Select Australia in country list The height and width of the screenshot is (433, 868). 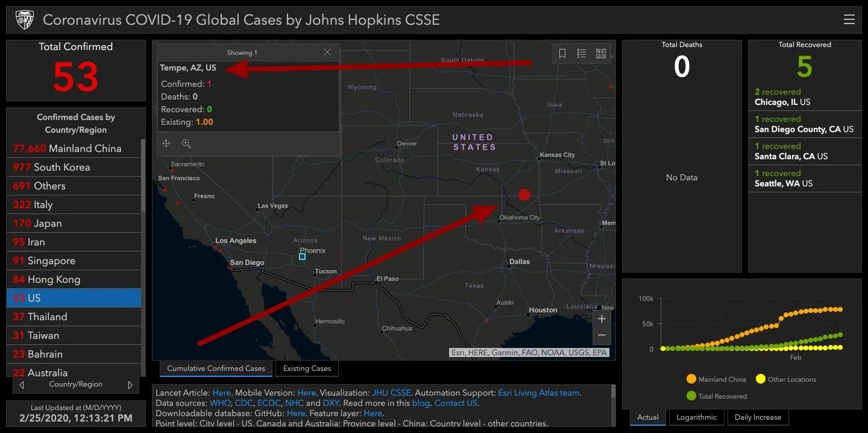click(74, 371)
